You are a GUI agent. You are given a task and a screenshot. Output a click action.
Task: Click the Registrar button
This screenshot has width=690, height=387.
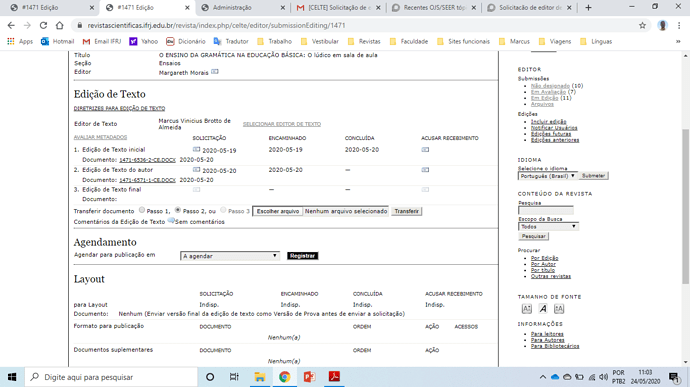tap(302, 256)
